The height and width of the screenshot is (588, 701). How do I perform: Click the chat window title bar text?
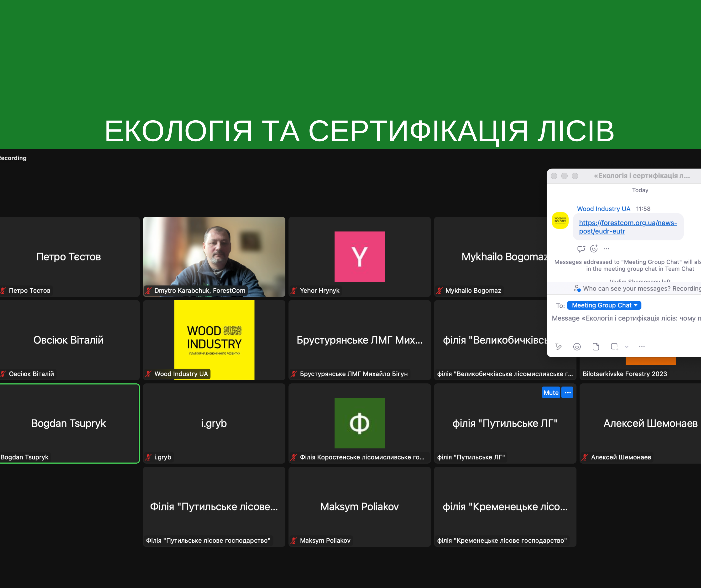coord(642,176)
